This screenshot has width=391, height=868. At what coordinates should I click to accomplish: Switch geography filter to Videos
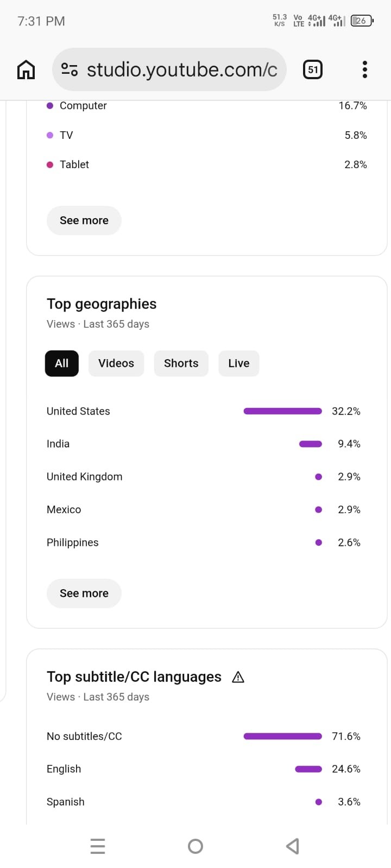[116, 363]
